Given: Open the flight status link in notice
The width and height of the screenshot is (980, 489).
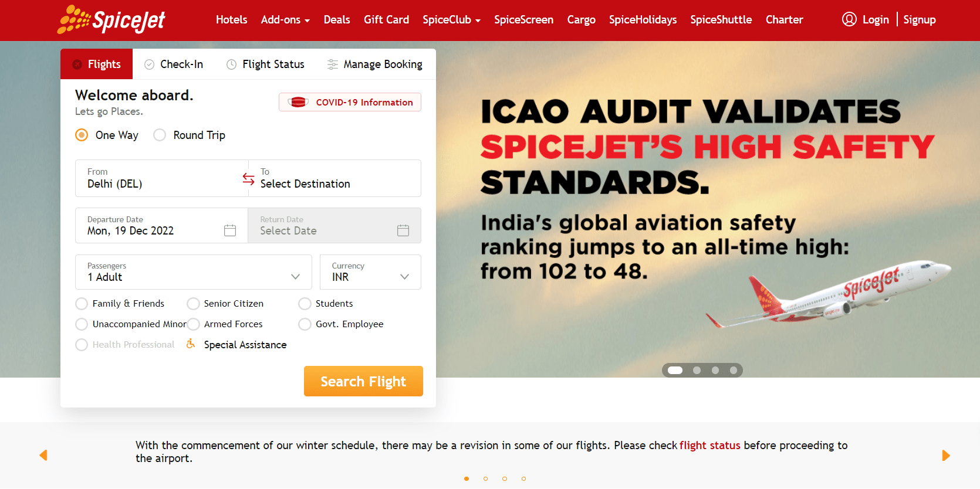Looking at the screenshot, I should pos(710,445).
